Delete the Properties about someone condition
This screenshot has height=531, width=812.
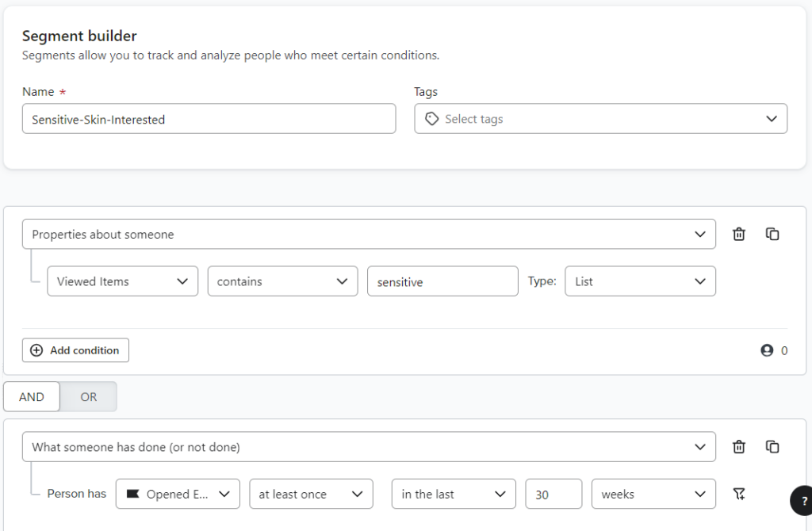[x=738, y=234]
